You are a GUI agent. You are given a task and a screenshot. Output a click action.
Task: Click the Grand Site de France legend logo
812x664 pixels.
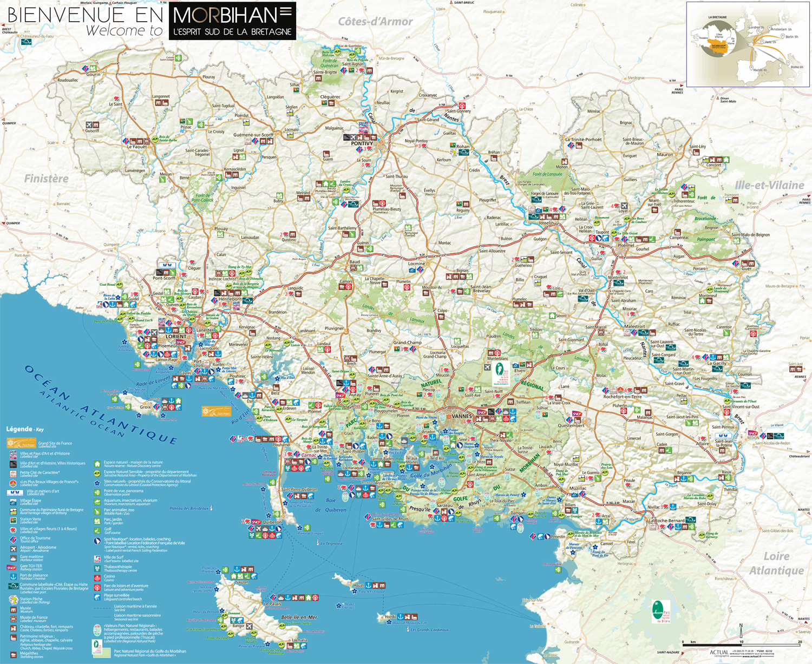(21, 444)
